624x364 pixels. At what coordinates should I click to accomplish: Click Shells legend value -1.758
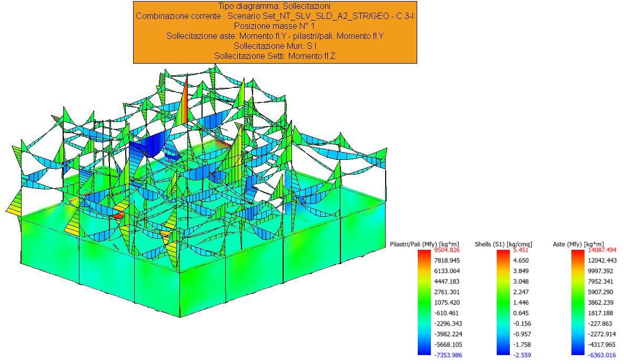[522, 345]
